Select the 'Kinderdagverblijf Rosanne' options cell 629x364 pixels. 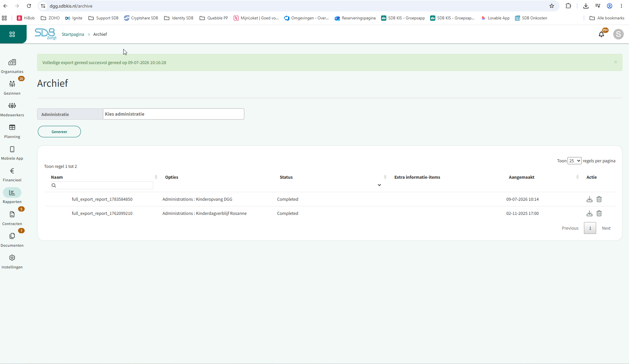[x=205, y=214]
